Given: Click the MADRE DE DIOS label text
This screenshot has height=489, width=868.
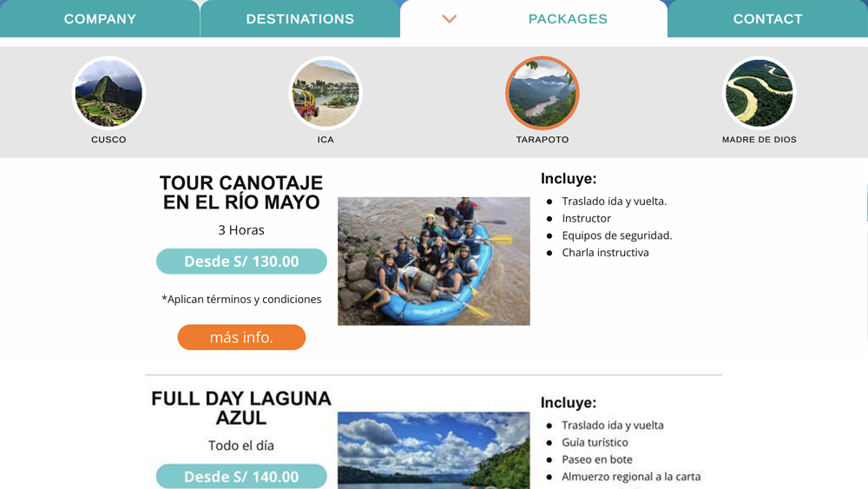Looking at the screenshot, I should tap(759, 140).
